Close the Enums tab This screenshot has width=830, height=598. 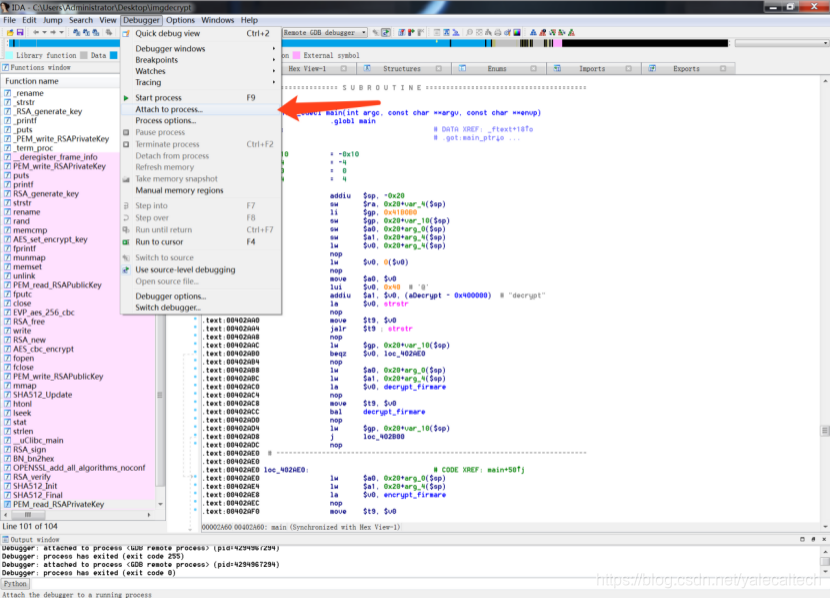[533, 69]
